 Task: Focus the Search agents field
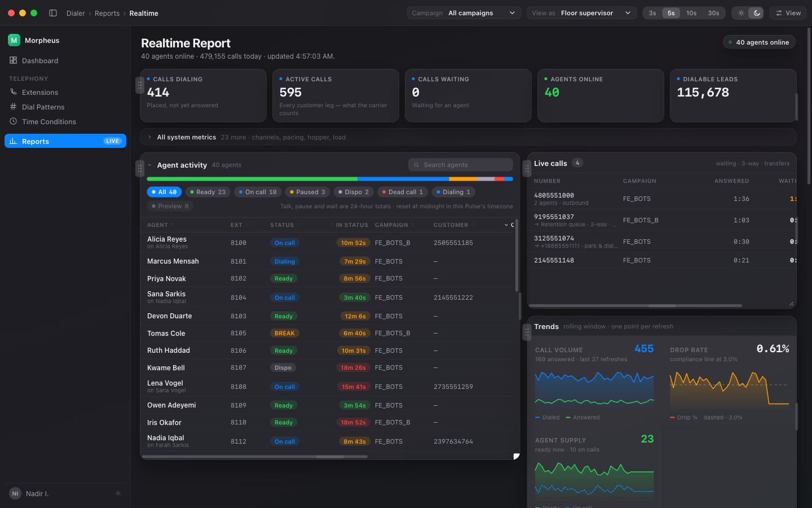[x=460, y=165]
